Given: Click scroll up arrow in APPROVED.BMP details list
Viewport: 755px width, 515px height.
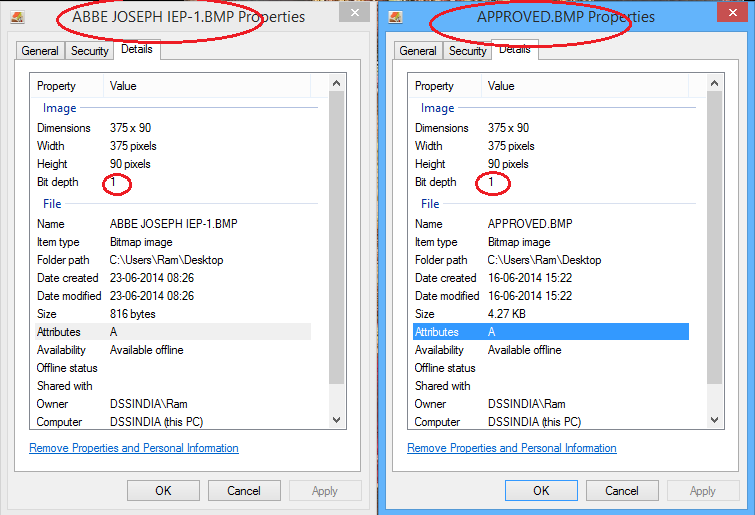Looking at the screenshot, I should pos(715,84).
